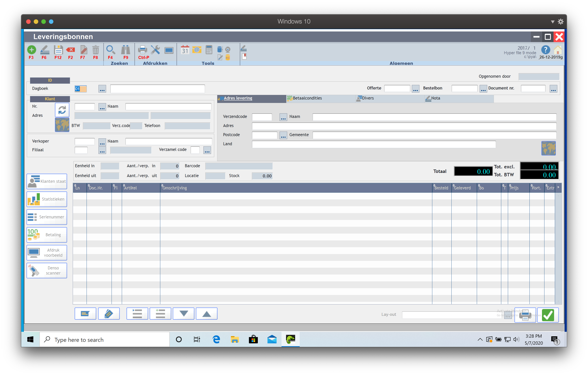Open the calendar tool icon
The height and width of the screenshot is (375, 588).
pyautogui.click(x=185, y=50)
